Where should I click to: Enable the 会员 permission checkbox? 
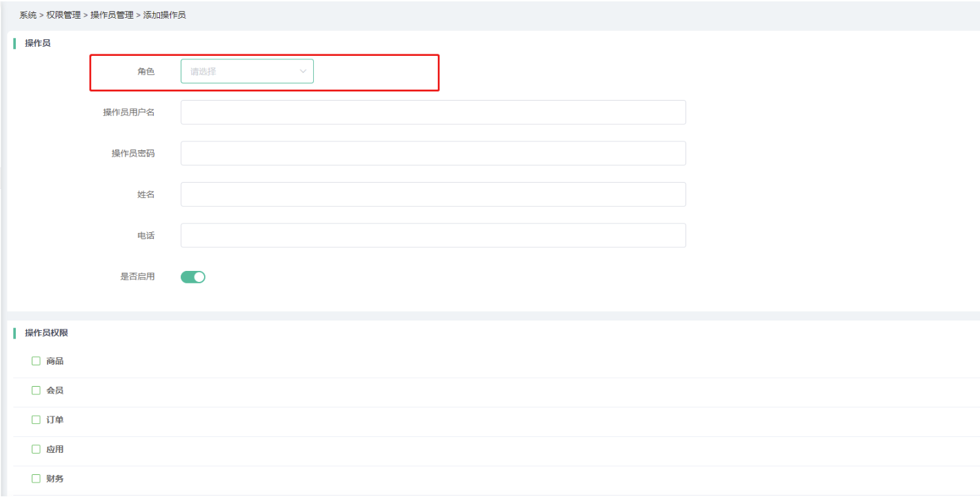click(36, 390)
